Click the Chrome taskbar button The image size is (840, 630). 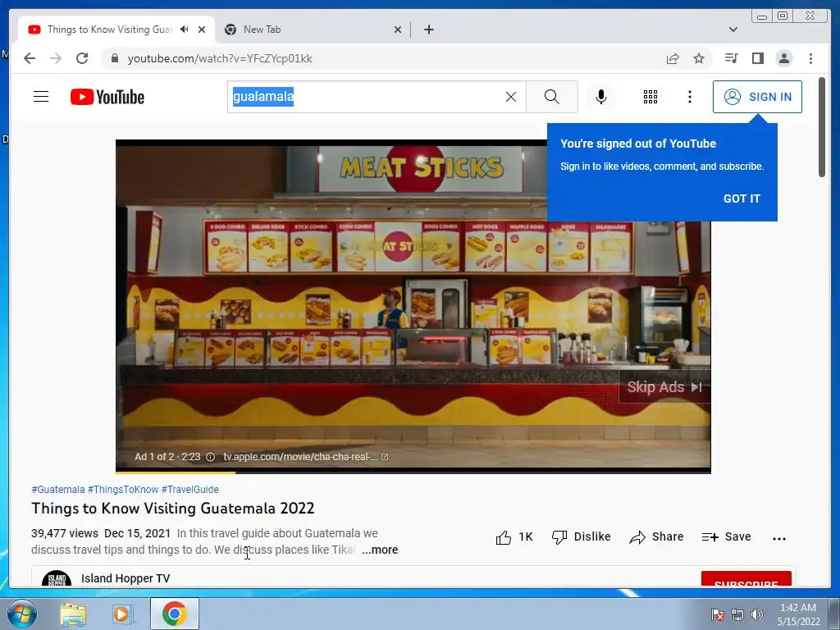click(x=174, y=614)
